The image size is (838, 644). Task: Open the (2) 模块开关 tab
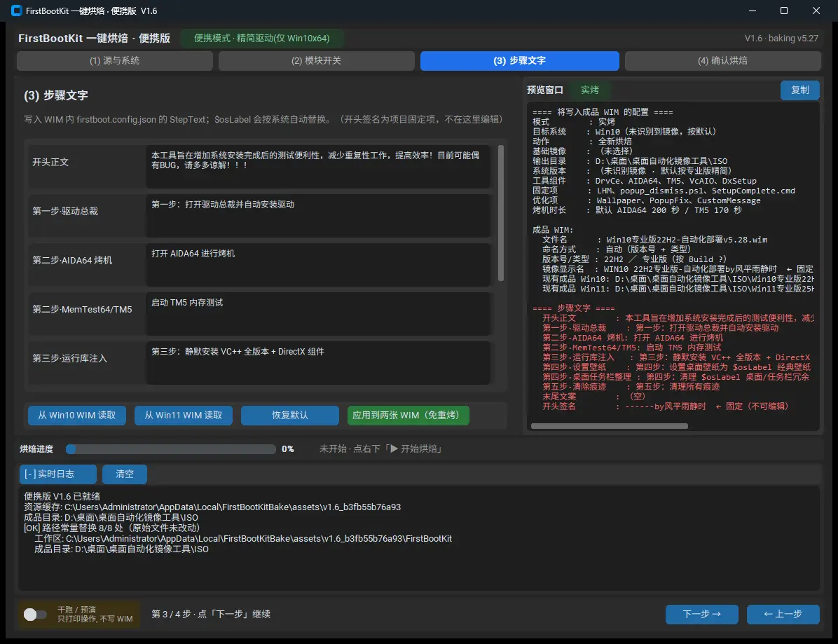(x=317, y=61)
